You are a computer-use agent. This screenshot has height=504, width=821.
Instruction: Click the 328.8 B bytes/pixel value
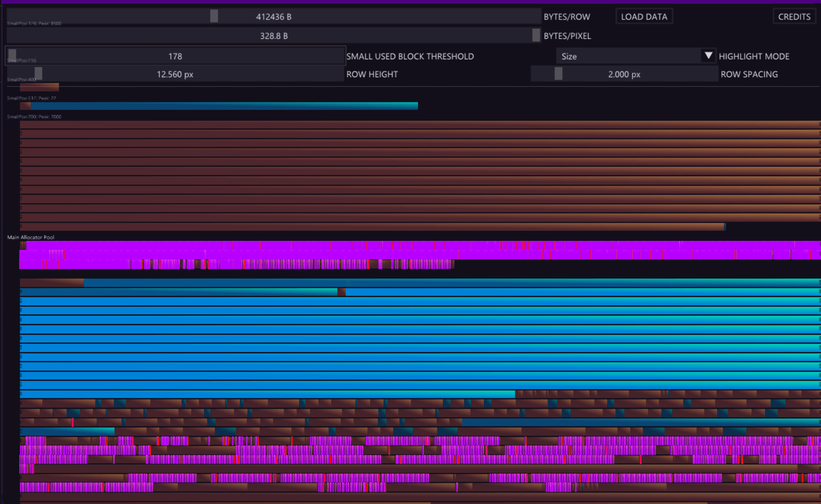(273, 36)
